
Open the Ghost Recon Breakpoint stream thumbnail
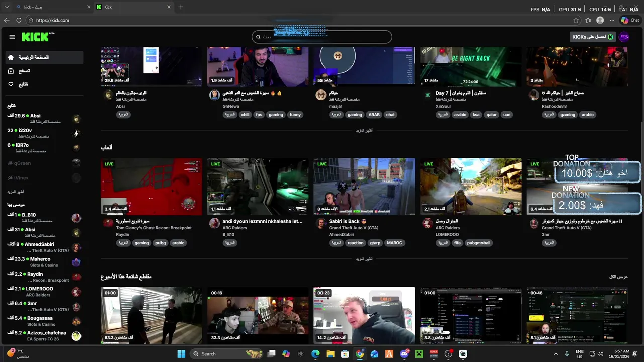point(151,187)
